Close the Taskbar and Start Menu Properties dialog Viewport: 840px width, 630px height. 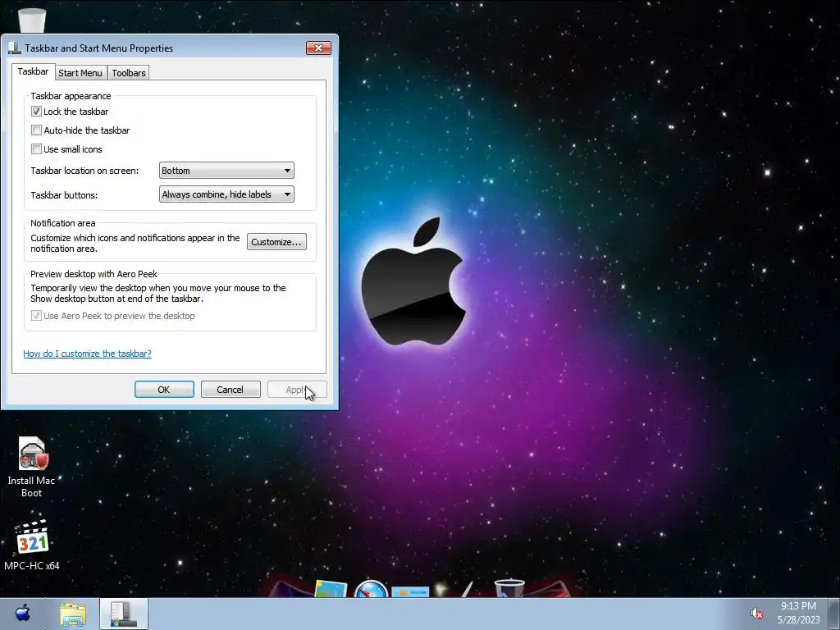point(319,48)
